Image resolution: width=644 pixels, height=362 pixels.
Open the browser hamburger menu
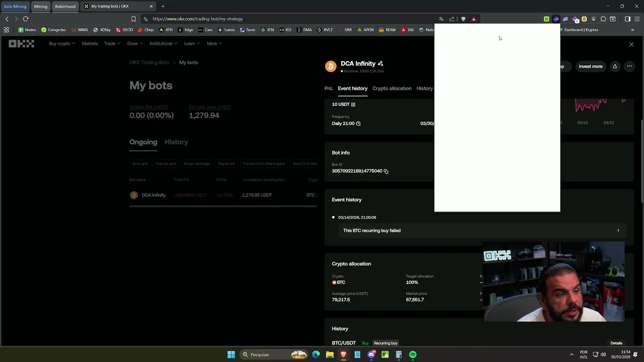click(x=637, y=19)
